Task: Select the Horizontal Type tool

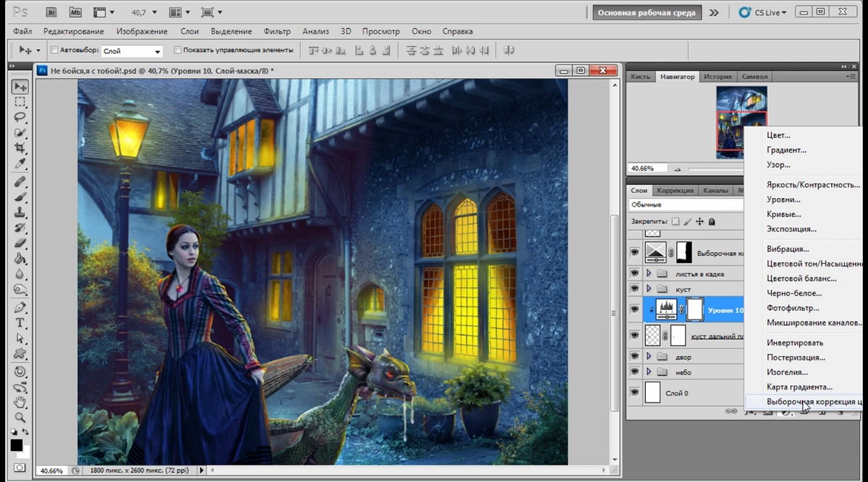Action: pyautogui.click(x=20, y=322)
